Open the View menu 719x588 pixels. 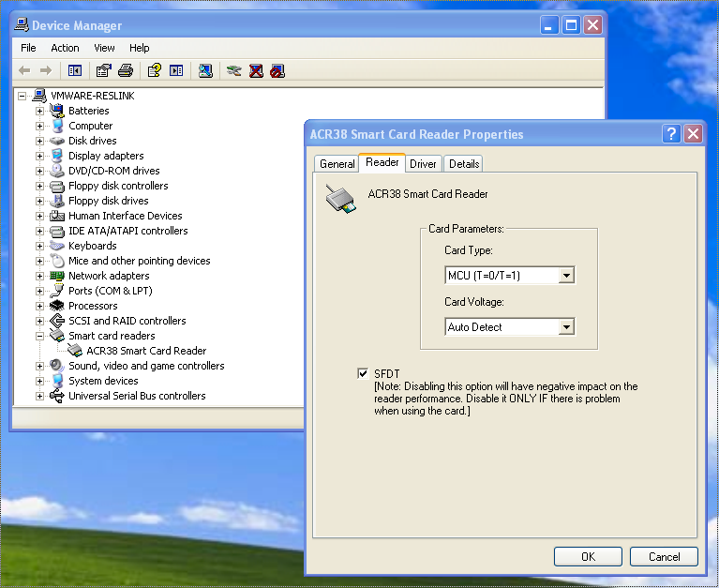(x=104, y=48)
